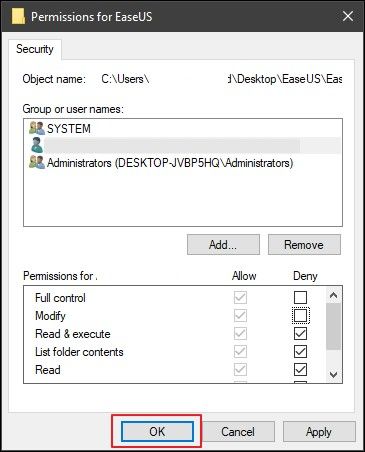Click the permissions list scrollbar thumb
The height and width of the screenshot is (452, 365).
(x=333, y=326)
